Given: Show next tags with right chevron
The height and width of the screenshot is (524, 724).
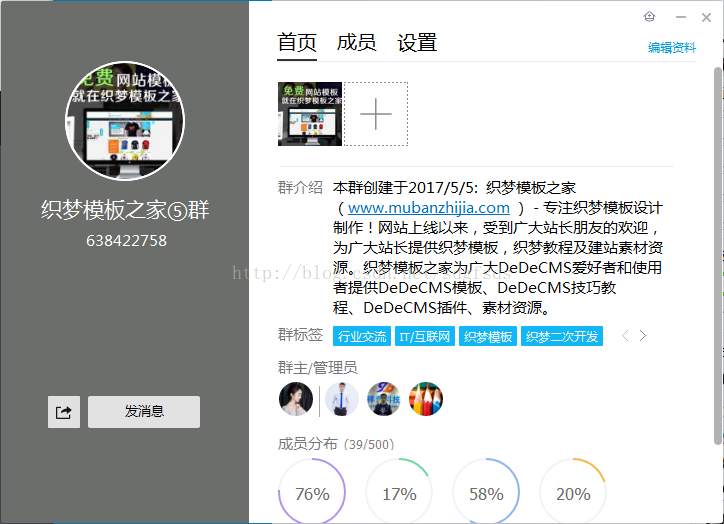Looking at the screenshot, I should tap(643, 336).
